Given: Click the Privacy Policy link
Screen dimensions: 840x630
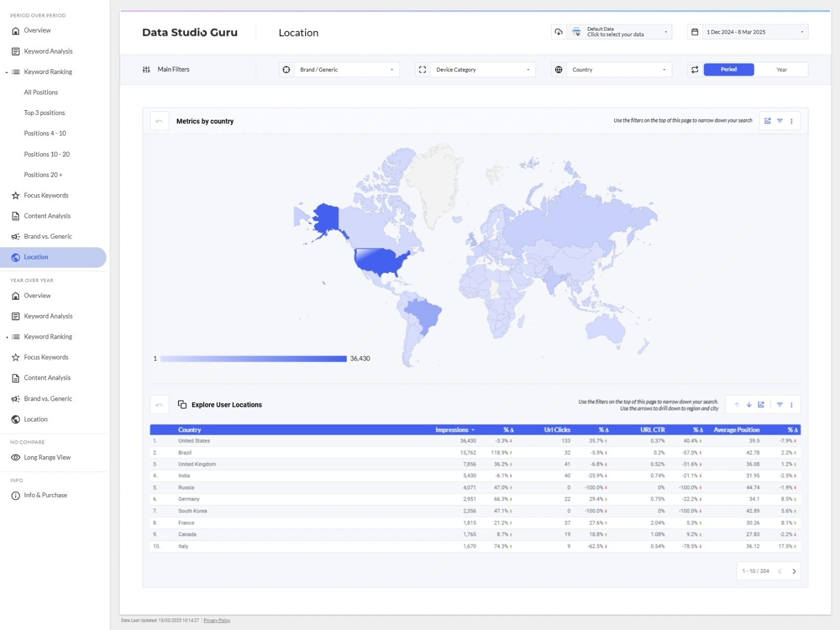Looking at the screenshot, I should 217,621.
